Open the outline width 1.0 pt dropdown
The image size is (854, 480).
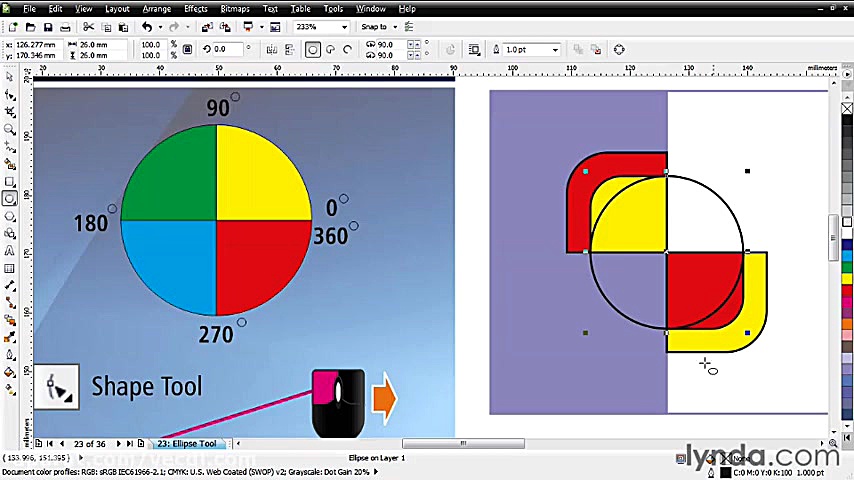555,50
